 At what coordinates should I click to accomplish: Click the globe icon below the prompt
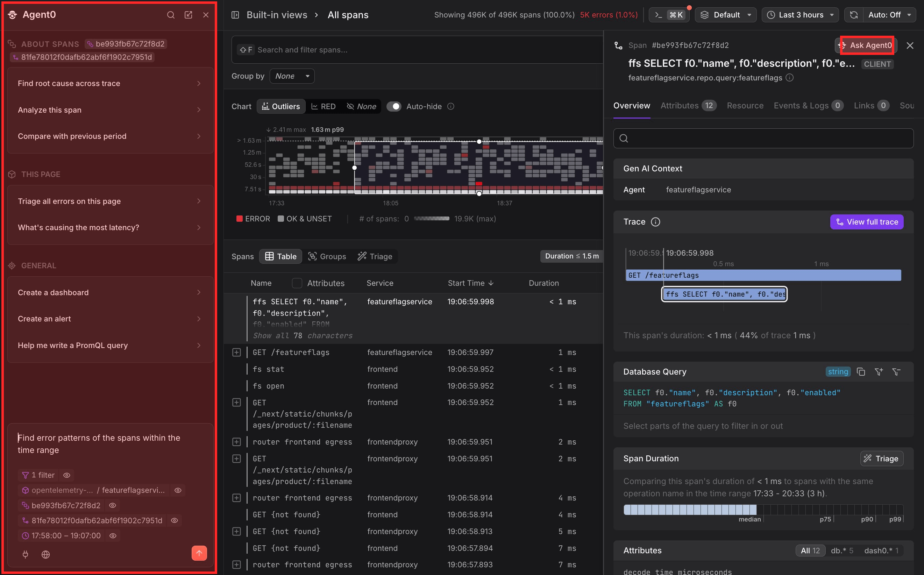click(45, 554)
